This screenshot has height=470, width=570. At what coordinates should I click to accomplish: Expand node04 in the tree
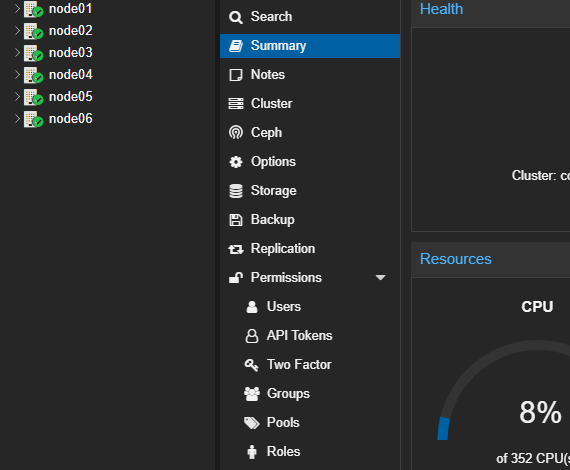point(17,75)
